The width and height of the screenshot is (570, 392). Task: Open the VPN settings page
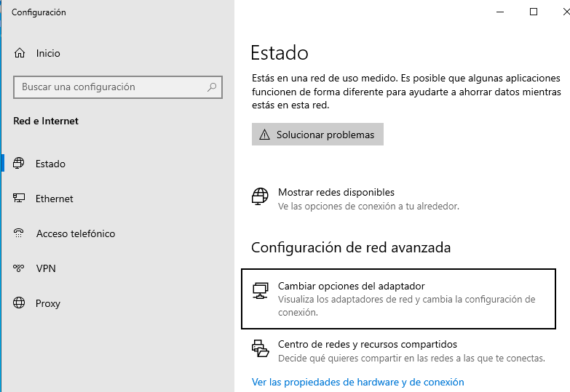[46, 268]
